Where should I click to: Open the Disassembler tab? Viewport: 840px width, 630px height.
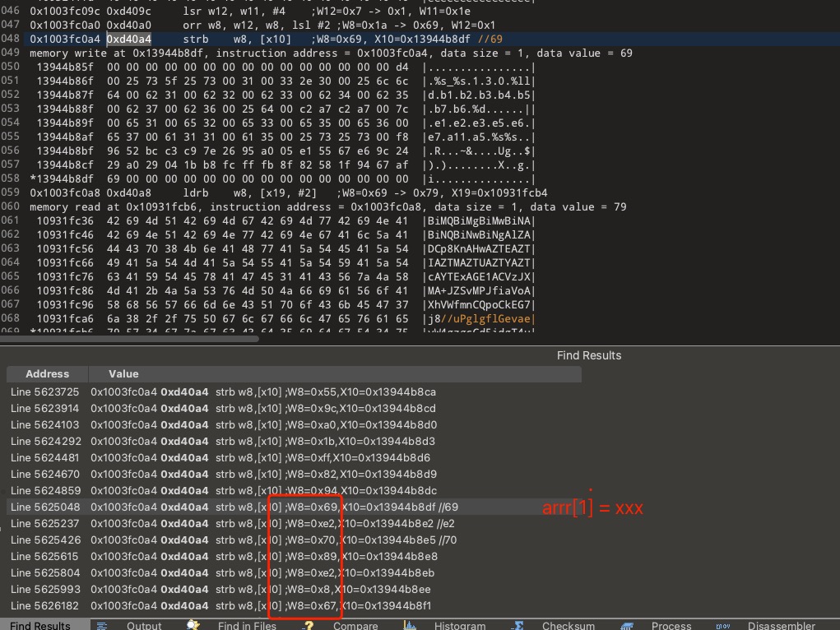point(781,625)
